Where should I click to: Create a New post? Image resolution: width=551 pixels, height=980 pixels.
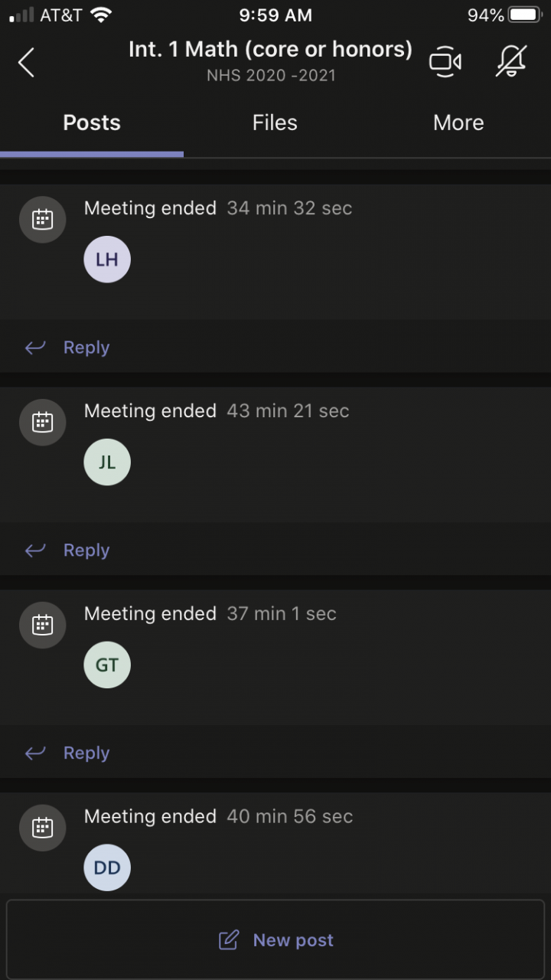pos(276,940)
